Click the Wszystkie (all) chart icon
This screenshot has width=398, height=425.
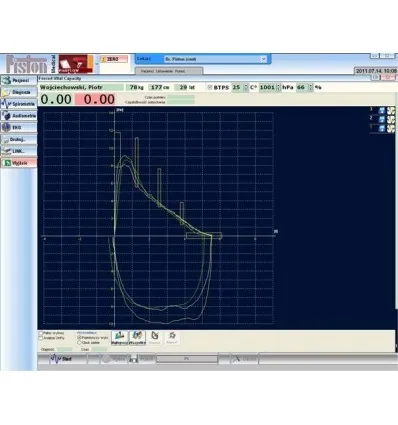tap(137, 338)
